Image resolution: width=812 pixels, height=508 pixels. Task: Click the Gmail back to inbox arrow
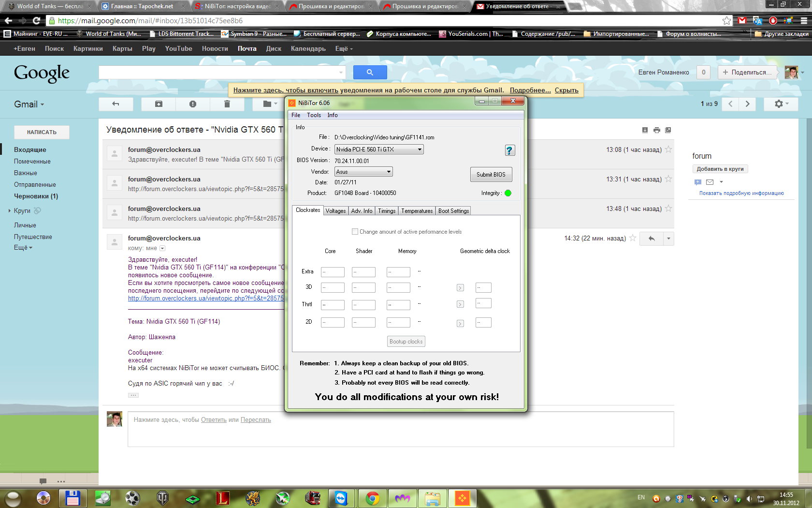pyautogui.click(x=116, y=104)
